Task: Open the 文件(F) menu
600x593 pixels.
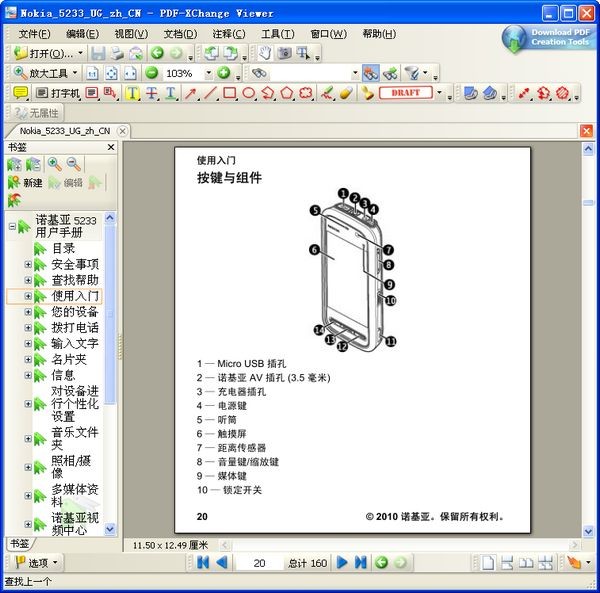Action: (x=34, y=34)
